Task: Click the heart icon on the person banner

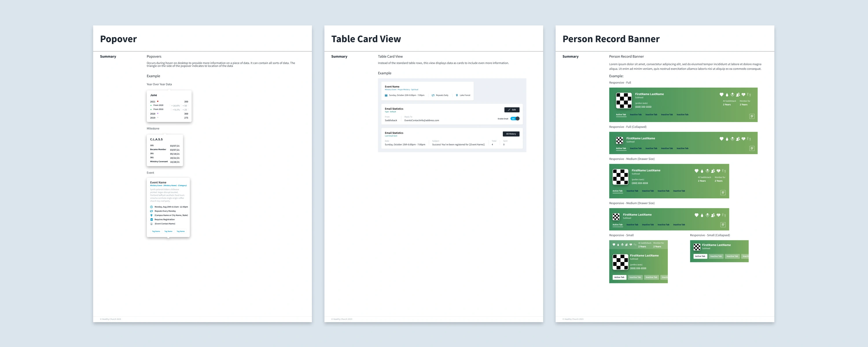Action: tap(722, 95)
